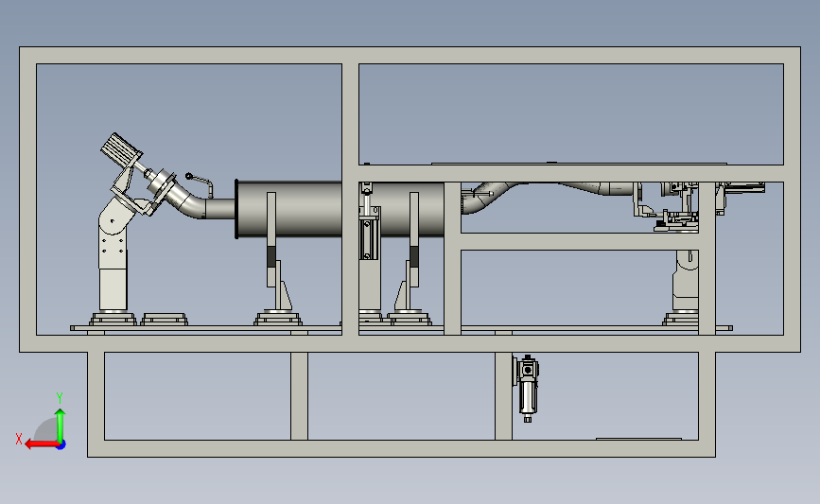Click the green Y axis arrow of the triad

pyautogui.click(x=61, y=426)
